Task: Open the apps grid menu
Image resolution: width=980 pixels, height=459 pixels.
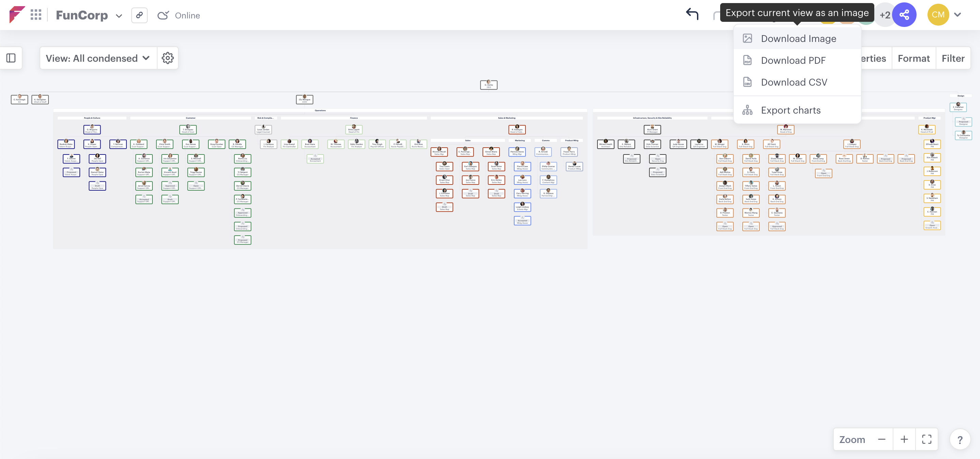Action: pos(36,15)
